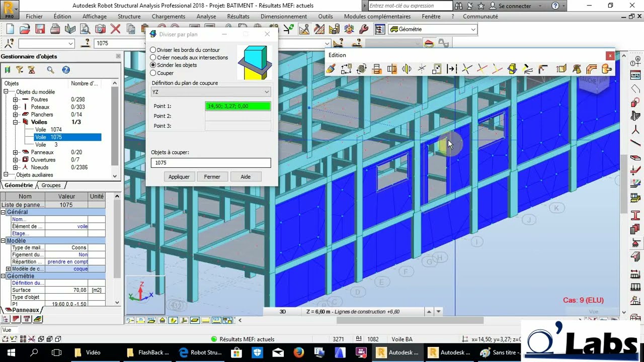This screenshot has height=362, width=644.
Task: Expand the Poutres tree node
Action: coord(16,100)
